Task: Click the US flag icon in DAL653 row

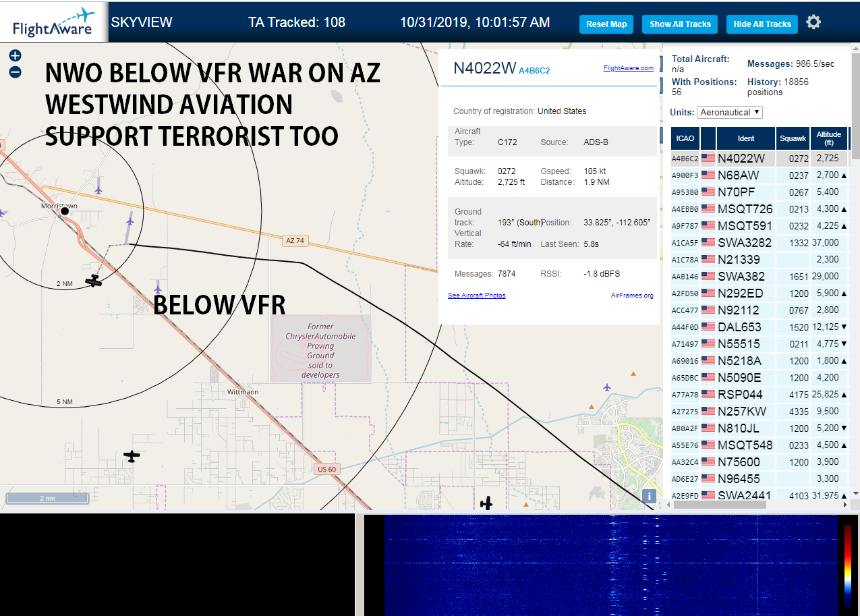Action: [708, 327]
